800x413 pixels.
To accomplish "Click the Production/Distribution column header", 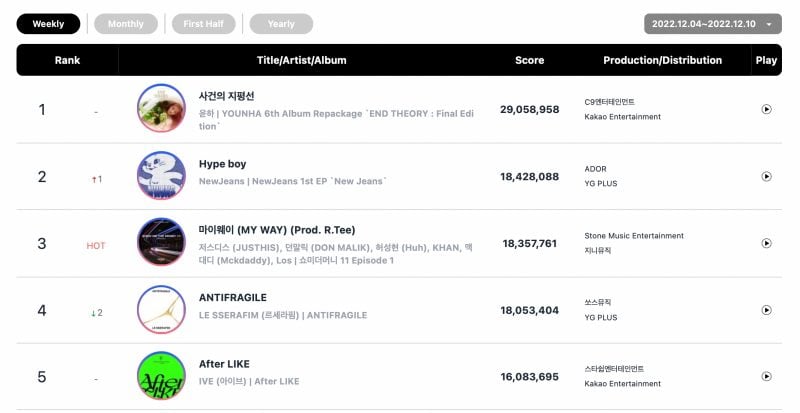I will 662,60.
